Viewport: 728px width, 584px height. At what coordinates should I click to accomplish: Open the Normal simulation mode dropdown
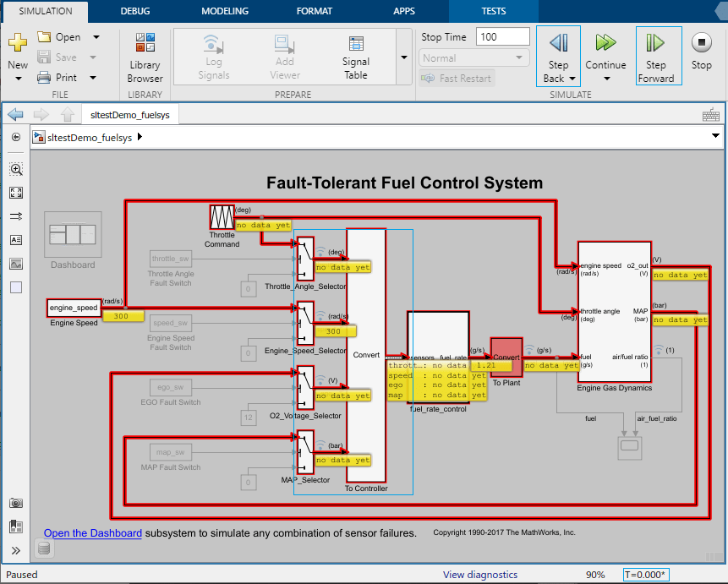click(x=474, y=58)
